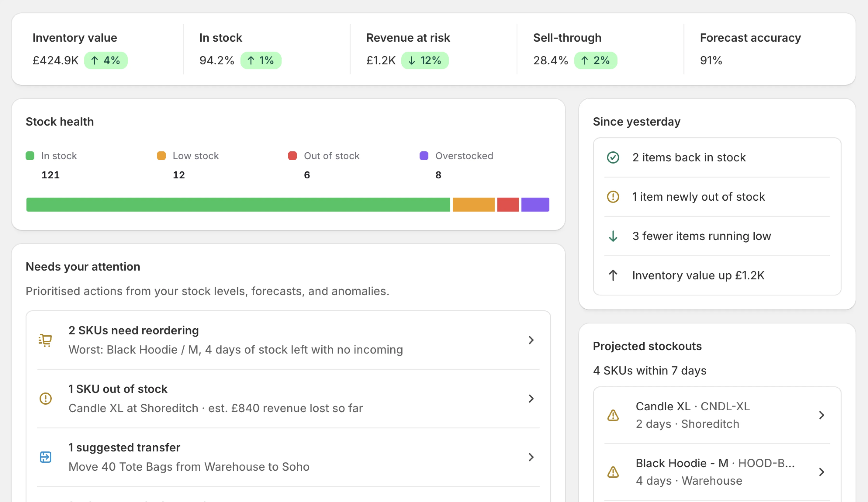Open '1 SKU out of stock' action
Image resolution: width=868 pixels, height=502 pixels.
(x=288, y=399)
